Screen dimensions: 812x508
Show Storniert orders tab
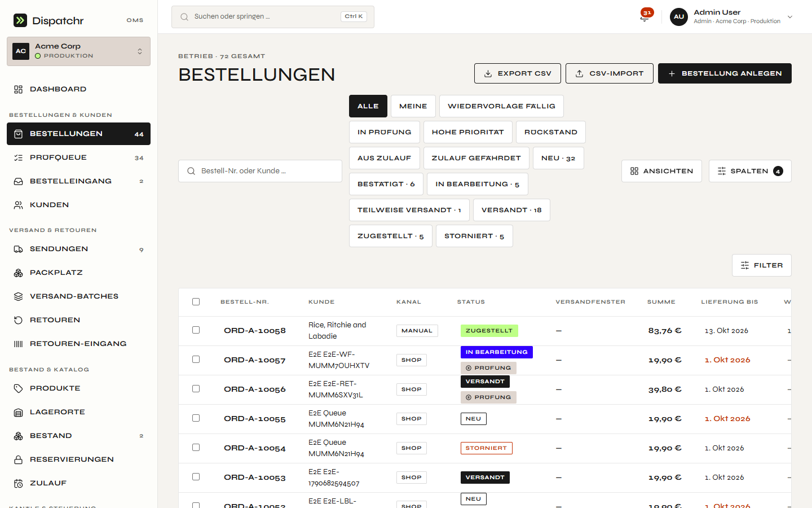(x=474, y=236)
